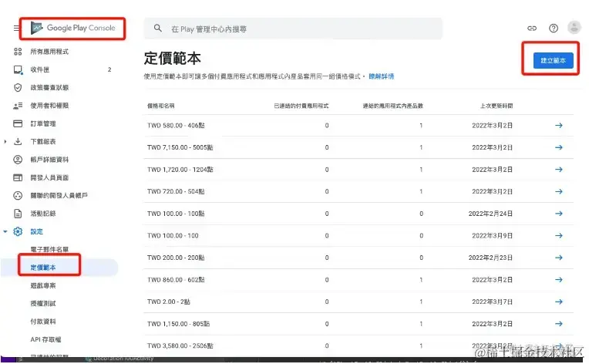Image resolution: width=589 pixels, height=364 pixels.
Task: Open the hamburger navigation menu
Action: (x=16, y=29)
